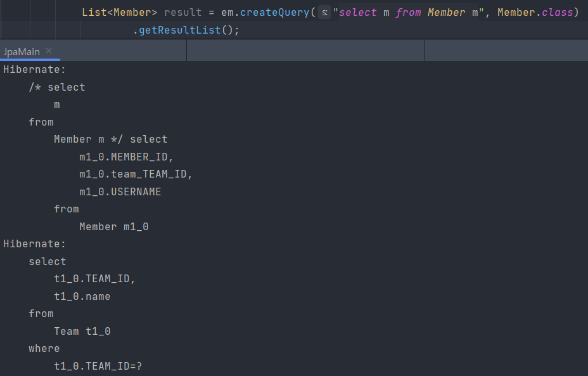Click the 'm1_0.USERNAME' console line
This screenshot has width=588, height=376.
pyautogui.click(x=120, y=191)
